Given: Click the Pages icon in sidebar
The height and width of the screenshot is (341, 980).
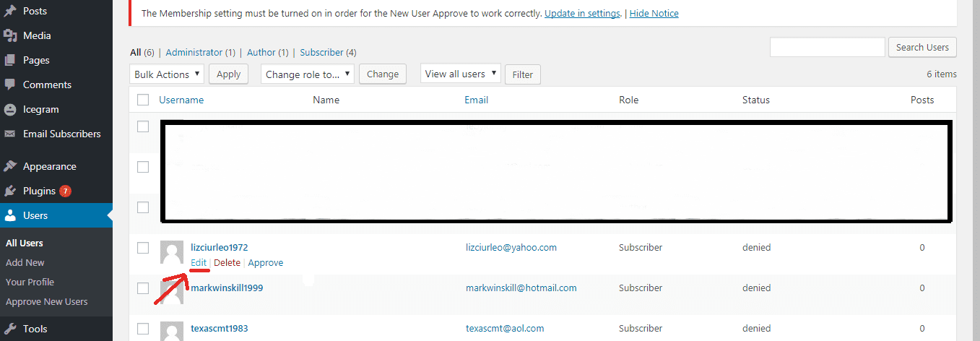Looking at the screenshot, I should coord(10,60).
